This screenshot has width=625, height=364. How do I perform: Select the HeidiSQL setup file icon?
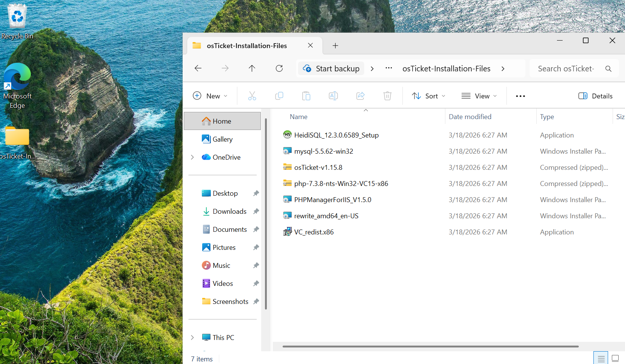[x=288, y=135]
